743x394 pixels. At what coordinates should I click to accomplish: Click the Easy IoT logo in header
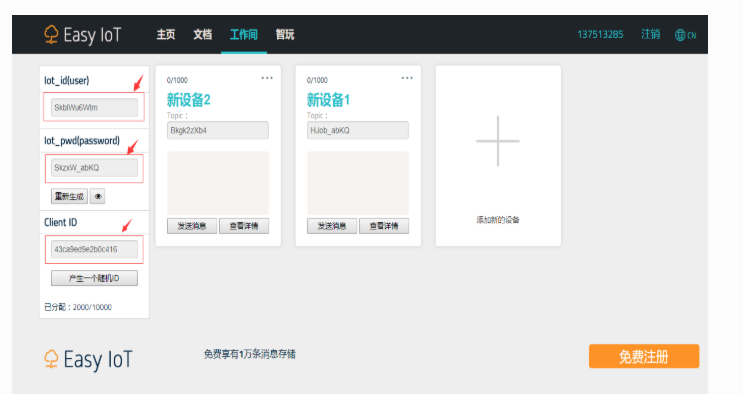[83, 35]
